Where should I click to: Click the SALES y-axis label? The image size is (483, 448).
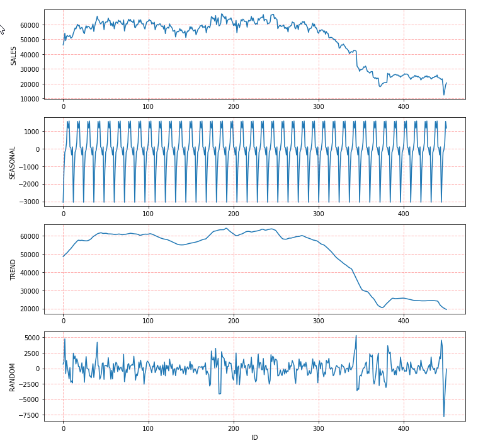pyautogui.click(x=13, y=56)
